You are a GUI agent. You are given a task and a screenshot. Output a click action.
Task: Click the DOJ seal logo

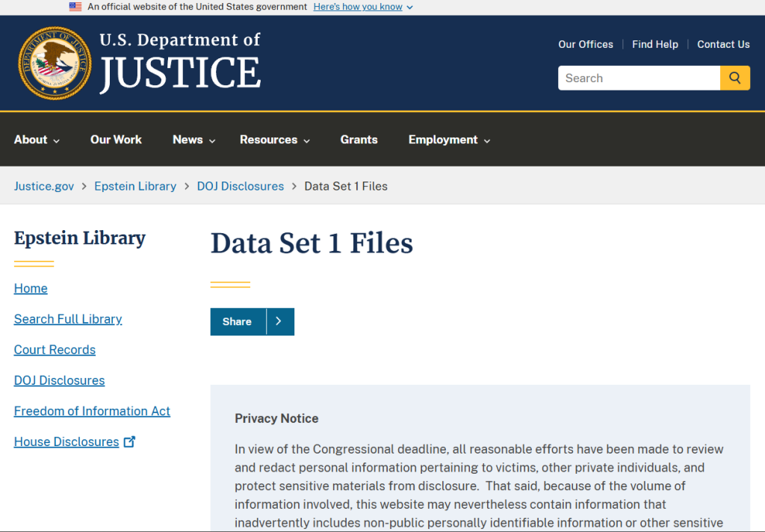coord(54,63)
